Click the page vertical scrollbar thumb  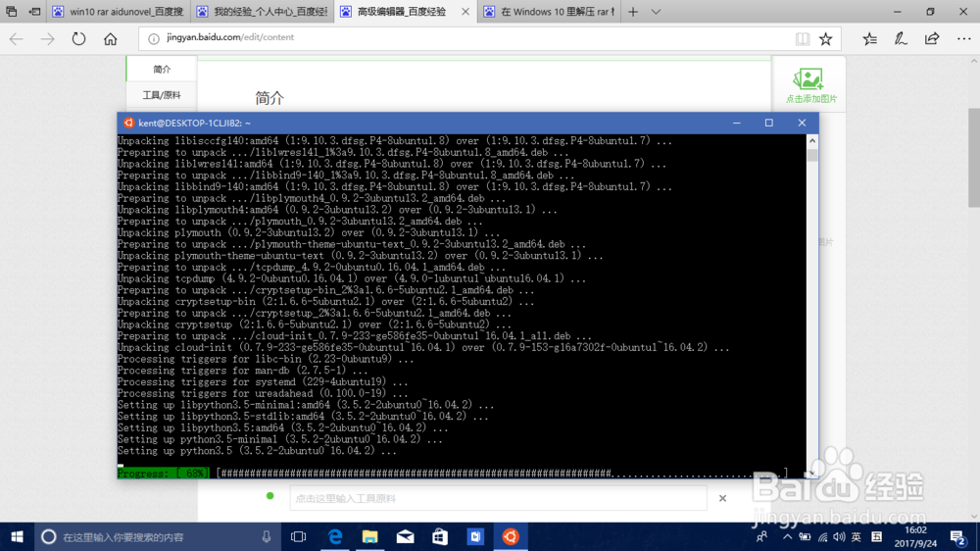pyautogui.click(x=974, y=158)
